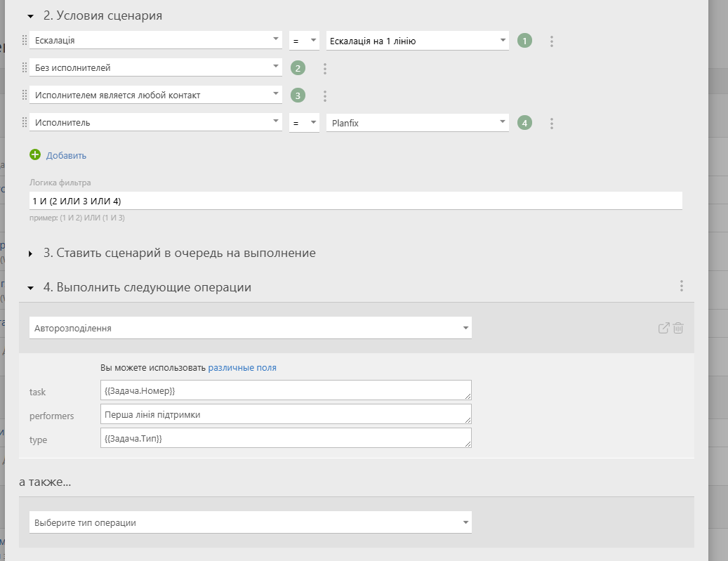Open three-dot menu for condition 1
Viewport: 728px width, 561px height.
[x=552, y=41]
